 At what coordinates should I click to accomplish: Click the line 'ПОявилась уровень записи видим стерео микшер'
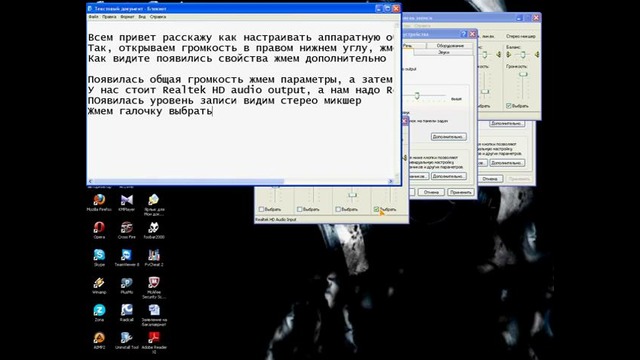[224, 100]
